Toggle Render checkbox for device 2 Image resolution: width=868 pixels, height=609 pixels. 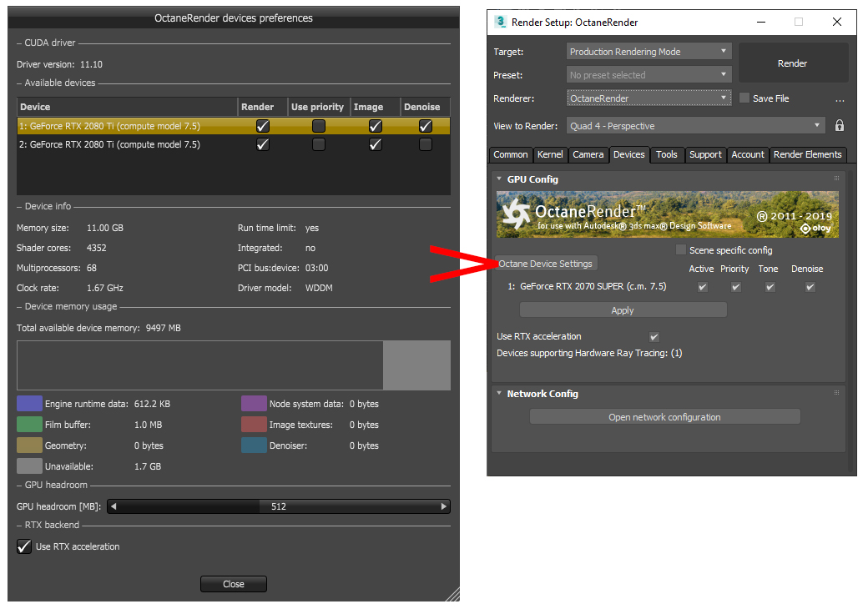pos(263,144)
